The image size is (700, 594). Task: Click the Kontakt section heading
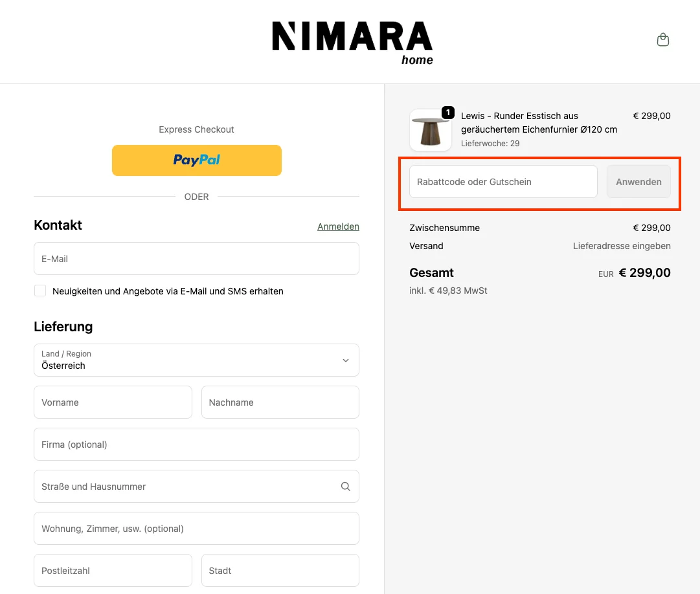click(x=58, y=225)
